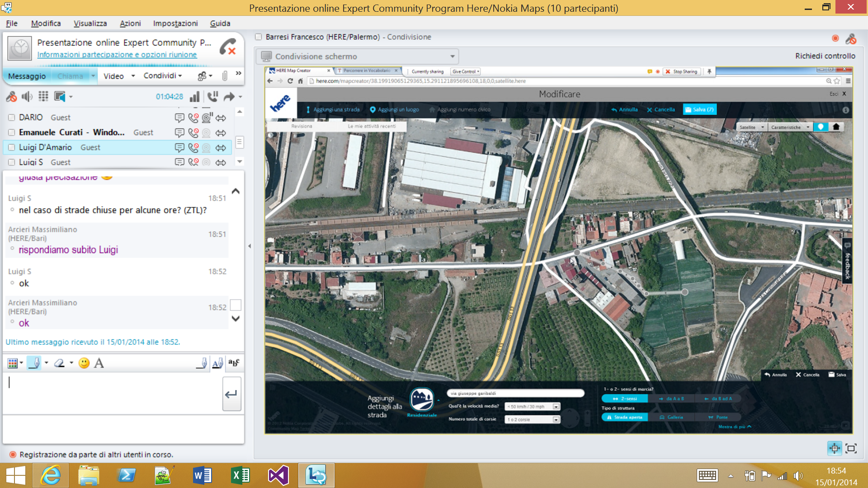Image resolution: width=868 pixels, height=488 pixels.
Task: Click Luigi S's sharing arrows icon
Action: pos(221,162)
